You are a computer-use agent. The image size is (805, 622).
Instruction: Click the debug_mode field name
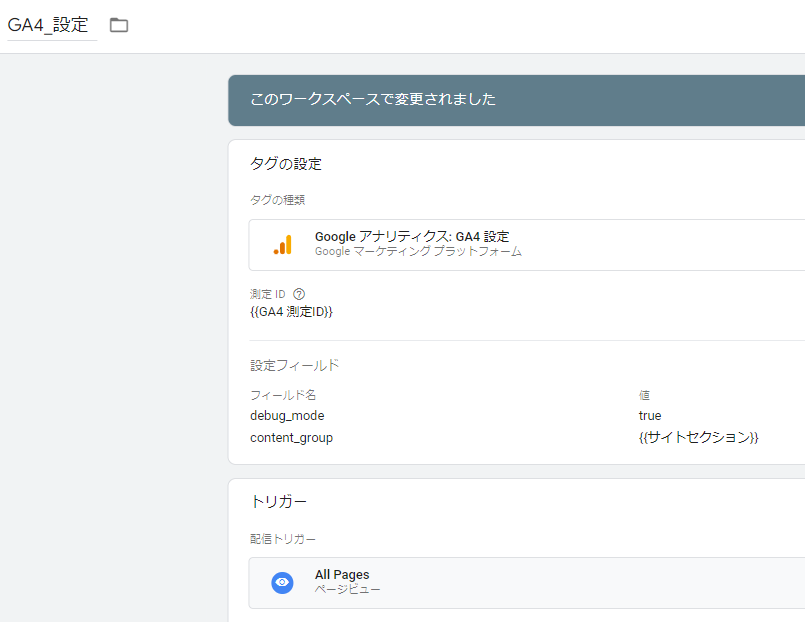click(x=287, y=415)
